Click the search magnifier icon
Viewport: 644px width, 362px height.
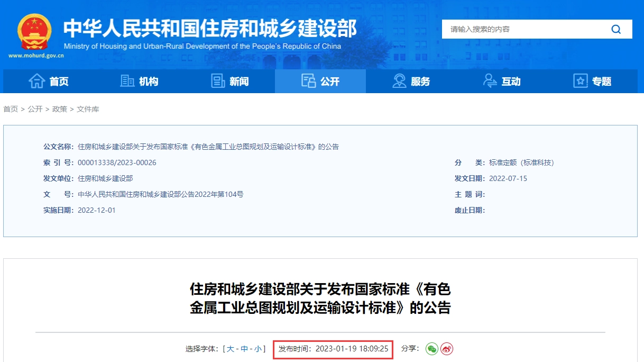(615, 29)
